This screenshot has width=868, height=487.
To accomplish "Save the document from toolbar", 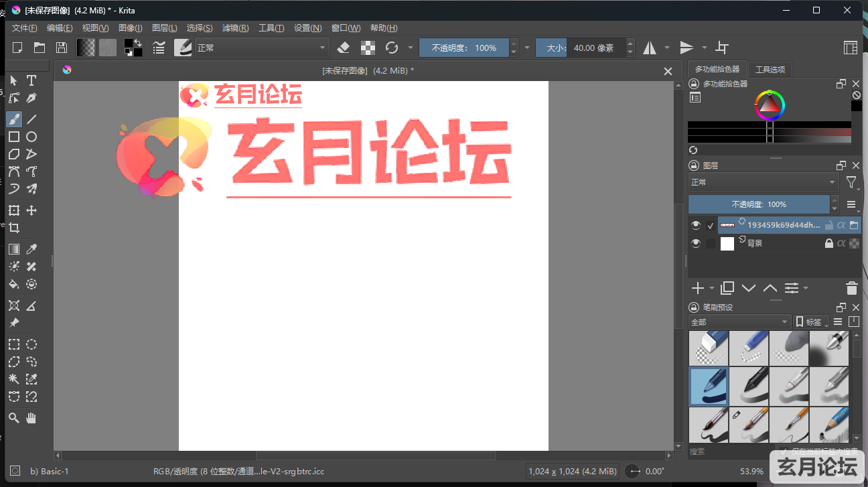I will click(62, 48).
